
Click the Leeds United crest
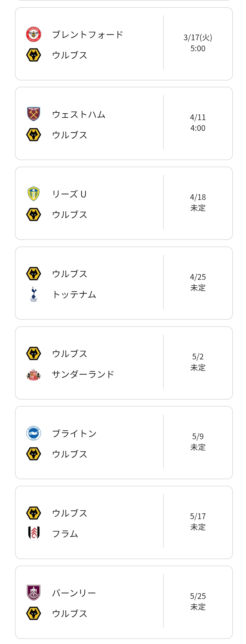33,194
